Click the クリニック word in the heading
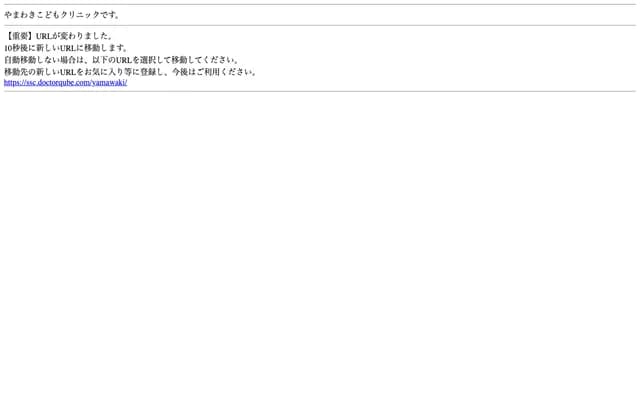This screenshot has height=400, width=640. click(x=80, y=15)
